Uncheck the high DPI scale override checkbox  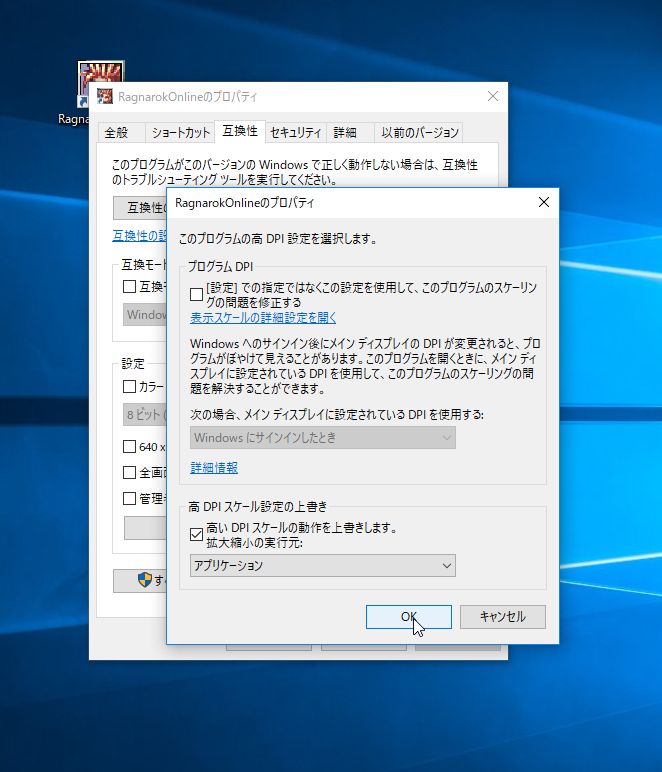coord(196,534)
